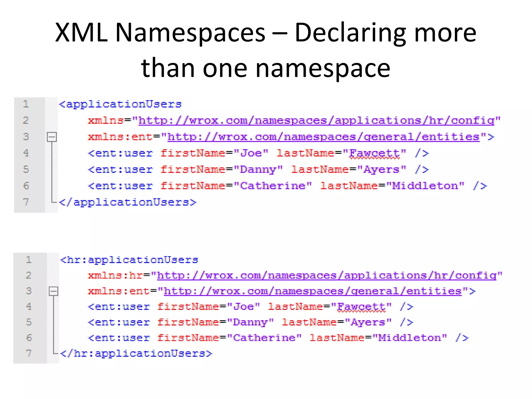
Task: Collapse the fold marker in the bottom code block
Action: pyautogui.click(x=54, y=291)
